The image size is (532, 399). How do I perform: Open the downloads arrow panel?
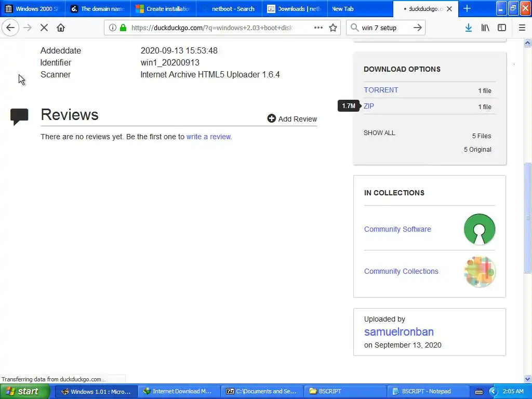click(469, 28)
